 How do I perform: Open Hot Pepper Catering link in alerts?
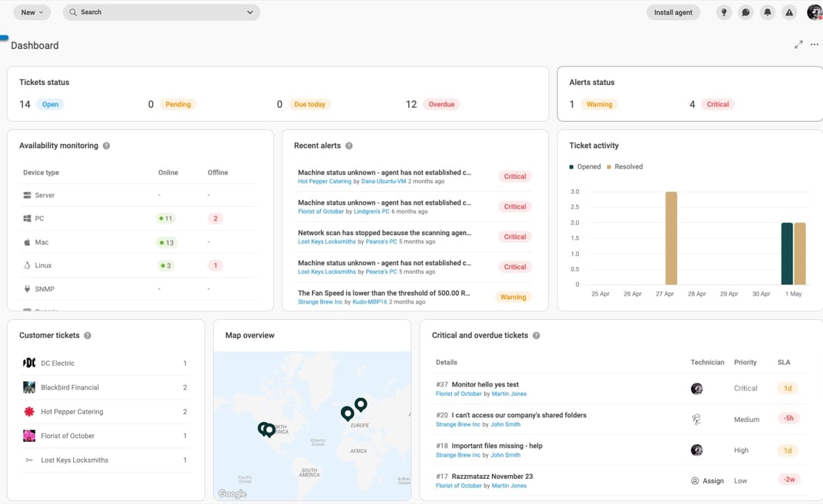pos(325,182)
